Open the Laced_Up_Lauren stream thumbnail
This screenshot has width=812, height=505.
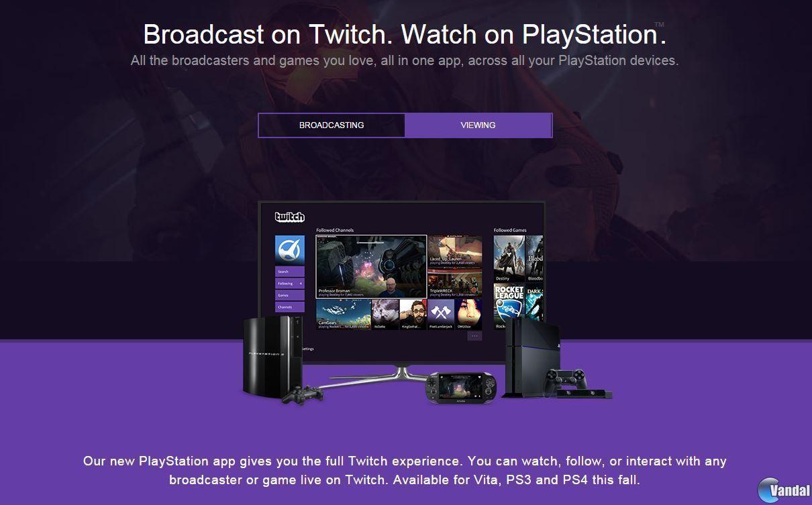pos(455,250)
